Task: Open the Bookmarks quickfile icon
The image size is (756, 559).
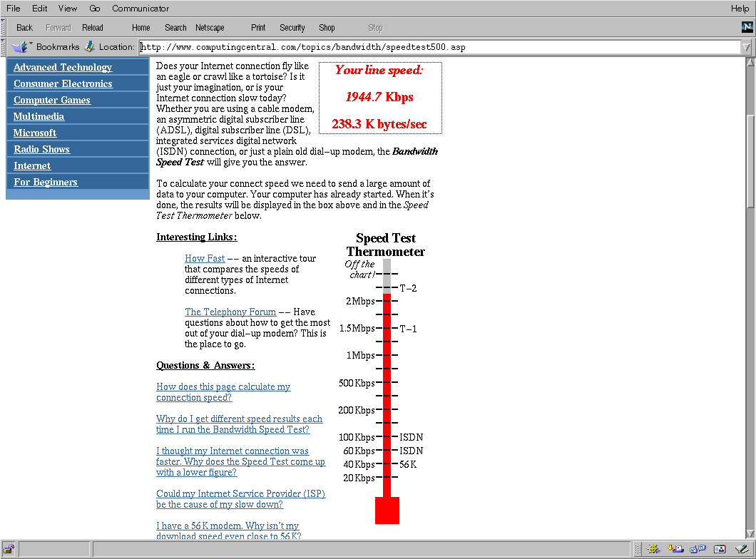Action: (21, 47)
